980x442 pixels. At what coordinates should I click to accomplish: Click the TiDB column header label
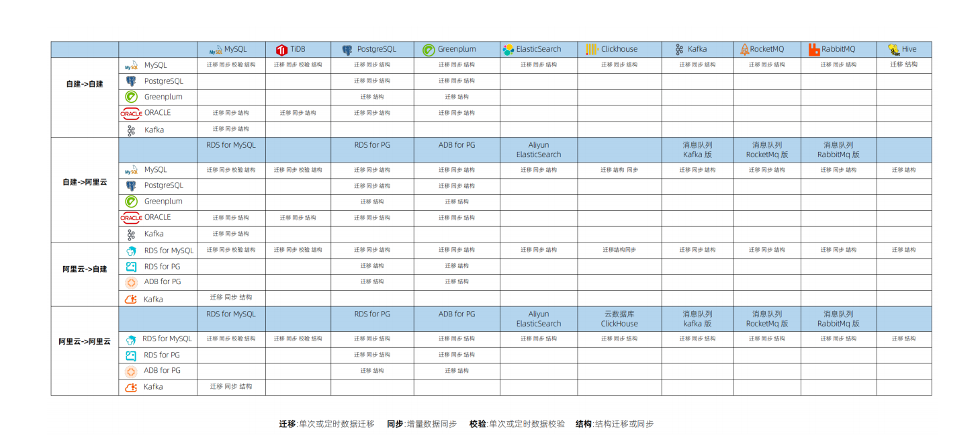298,50
